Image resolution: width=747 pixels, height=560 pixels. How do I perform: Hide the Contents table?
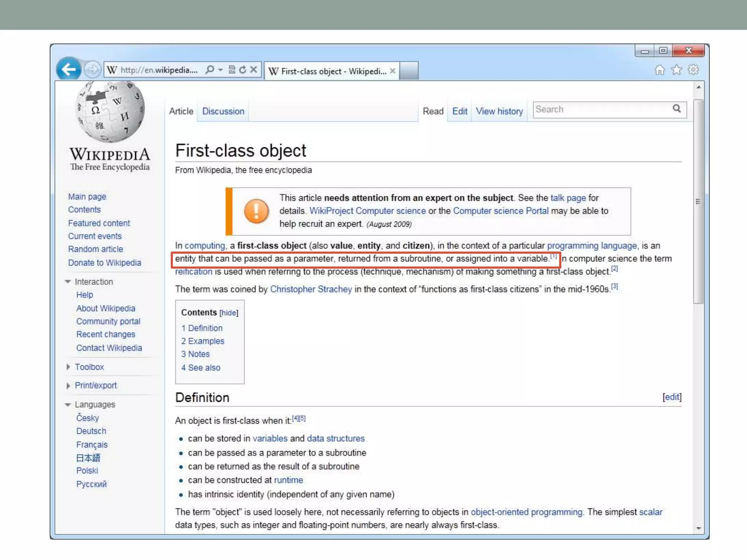(229, 313)
